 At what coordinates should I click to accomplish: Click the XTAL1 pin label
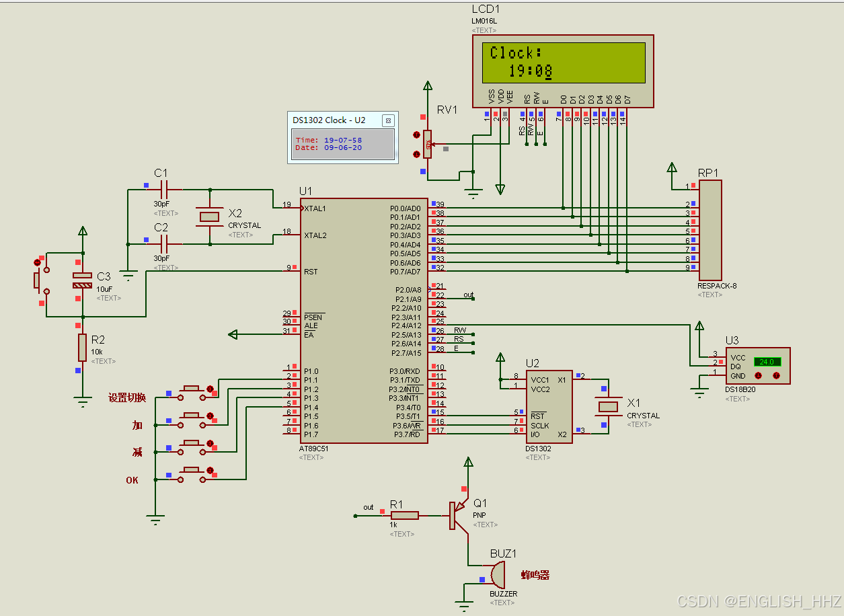(315, 208)
